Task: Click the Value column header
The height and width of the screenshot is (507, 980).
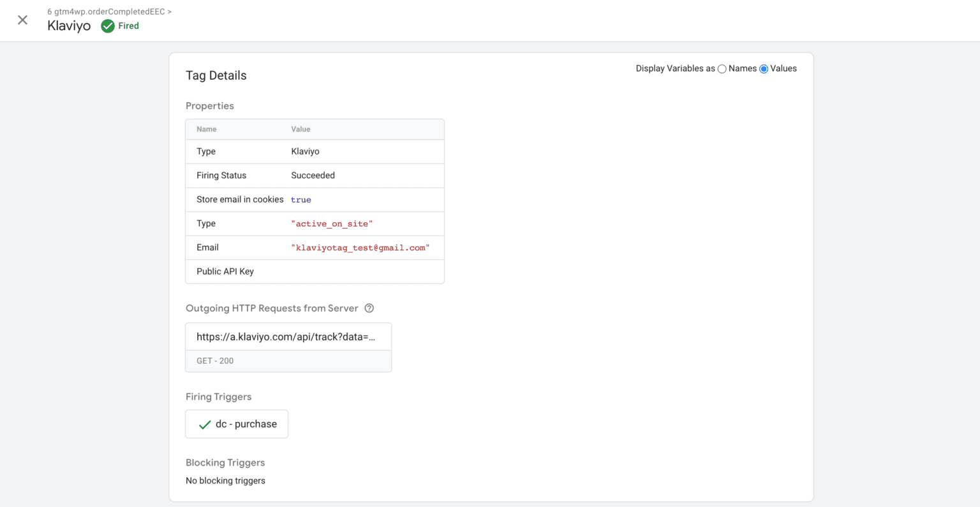Action: point(301,129)
